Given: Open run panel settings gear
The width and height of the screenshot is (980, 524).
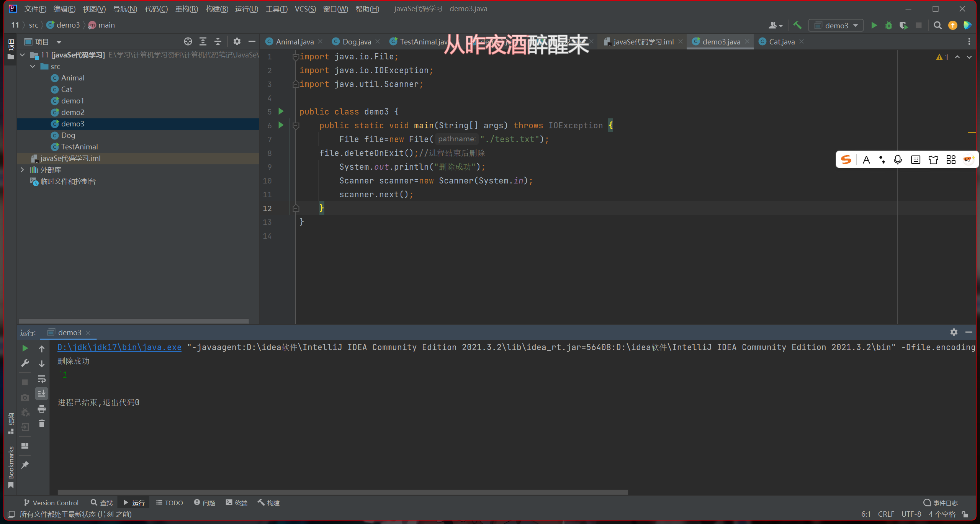Looking at the screenshot, I should click(954, 332).
